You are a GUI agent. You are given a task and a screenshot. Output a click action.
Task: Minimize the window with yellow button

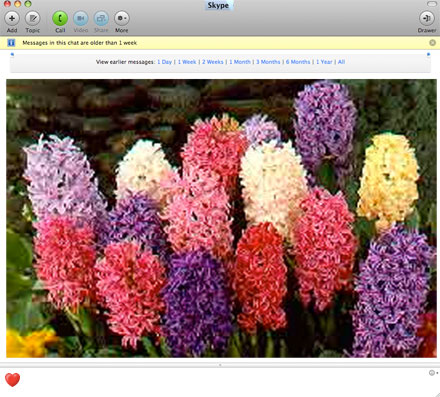18,4
